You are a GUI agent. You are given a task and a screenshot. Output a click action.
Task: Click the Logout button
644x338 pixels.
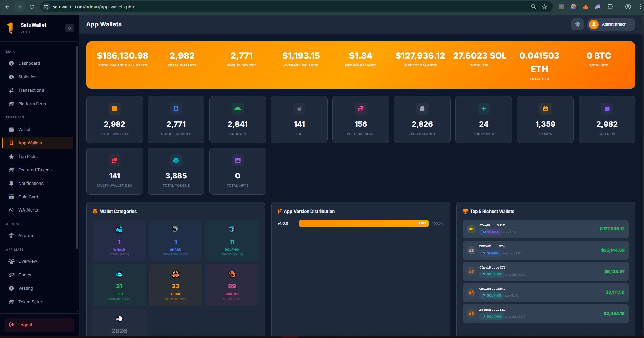click(39, 325)
